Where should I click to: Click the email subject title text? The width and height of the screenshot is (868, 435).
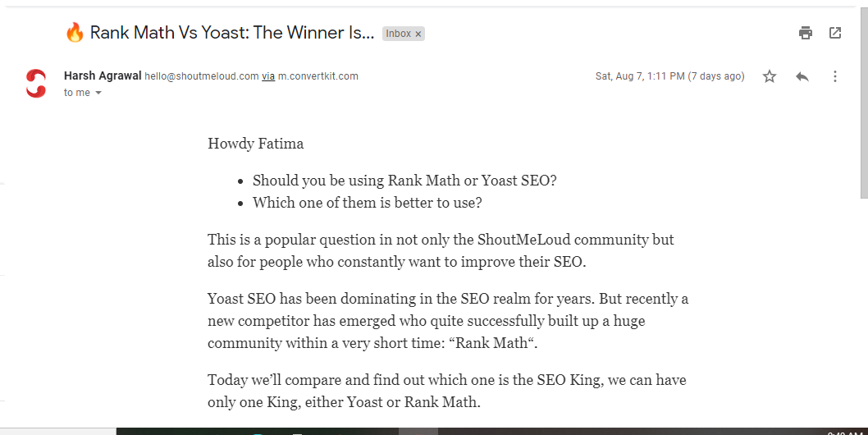232,33
